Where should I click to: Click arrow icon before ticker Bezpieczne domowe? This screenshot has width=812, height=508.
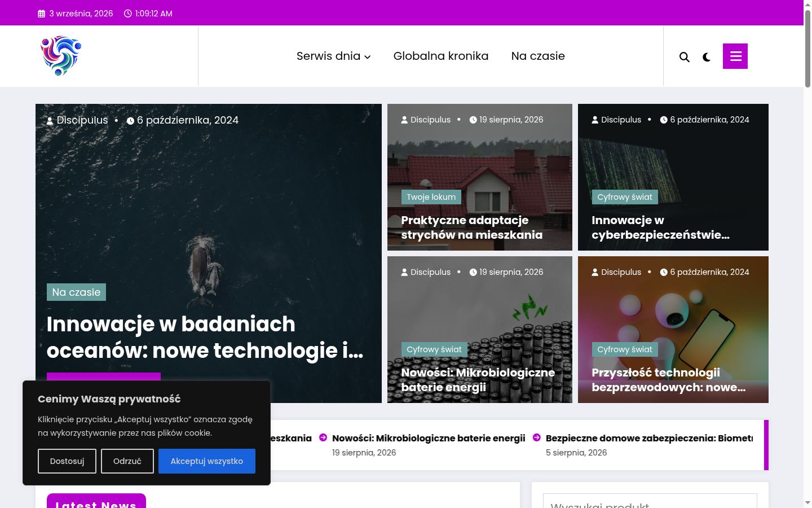(537, 437)
